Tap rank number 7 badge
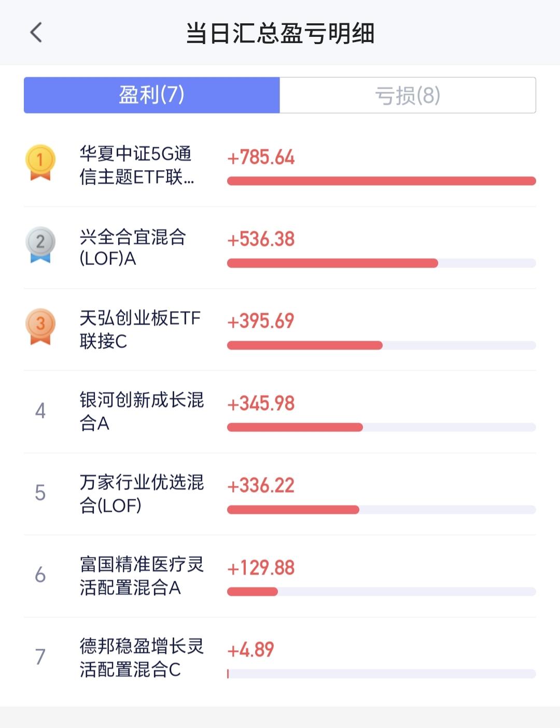560x728 pixels. coord(40,656)
